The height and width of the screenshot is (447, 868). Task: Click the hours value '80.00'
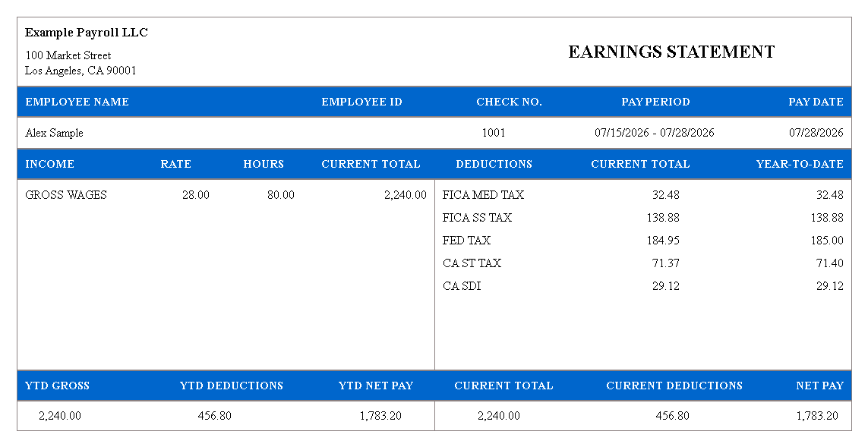click(x=281, y=195)
